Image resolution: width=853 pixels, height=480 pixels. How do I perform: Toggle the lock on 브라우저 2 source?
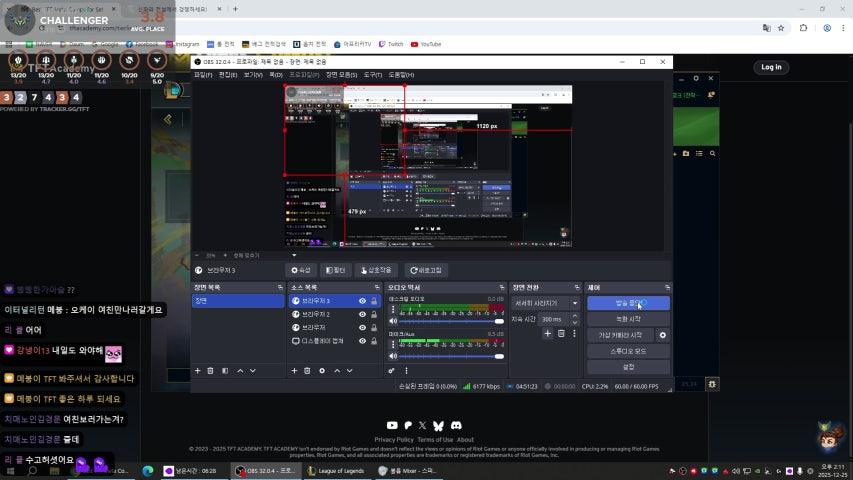pyautogui.click(x=374, y=314)
